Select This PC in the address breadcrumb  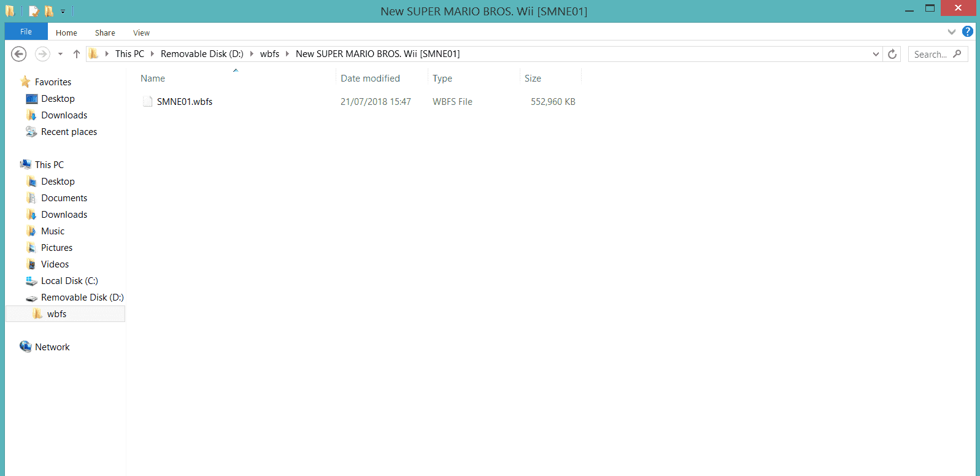click(x=129, y=54)
